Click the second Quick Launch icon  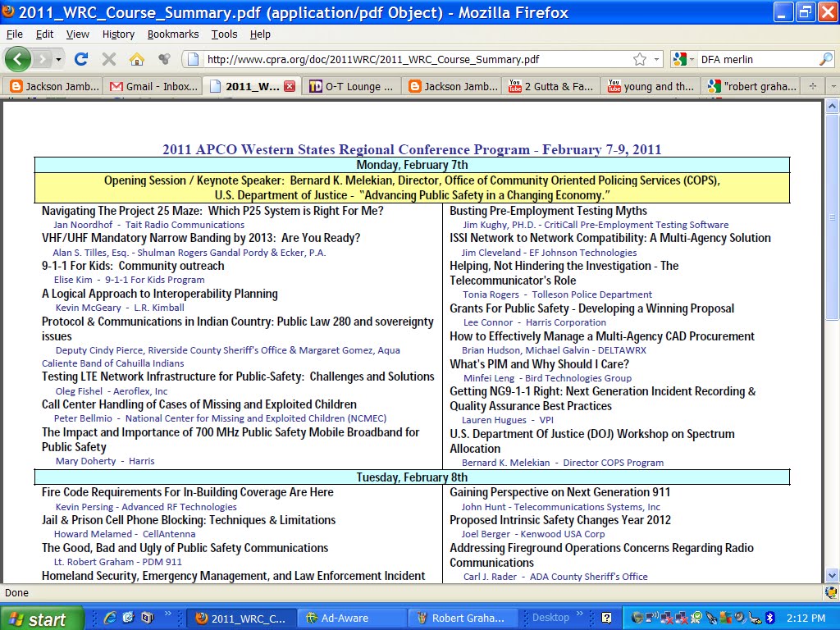129,619
